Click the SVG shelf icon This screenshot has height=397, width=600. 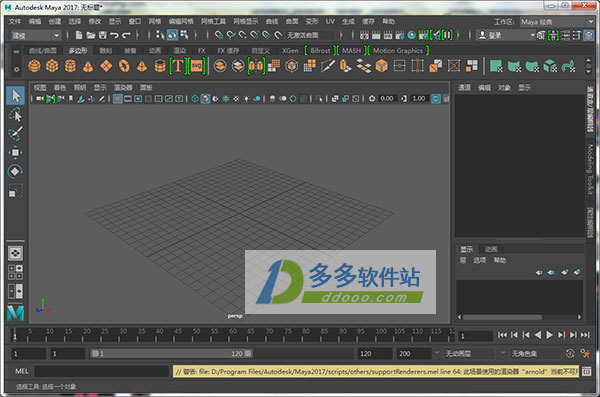pos(196,66)
